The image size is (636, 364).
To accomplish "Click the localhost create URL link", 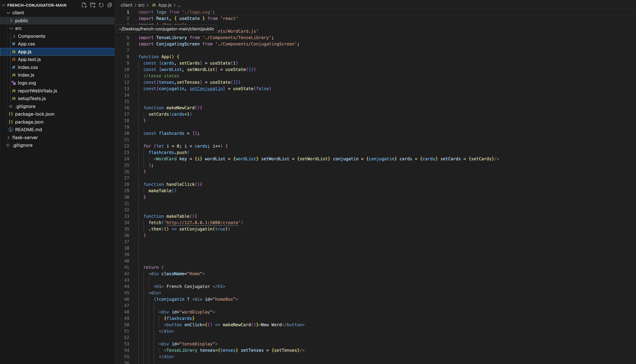I will [202, 223].
